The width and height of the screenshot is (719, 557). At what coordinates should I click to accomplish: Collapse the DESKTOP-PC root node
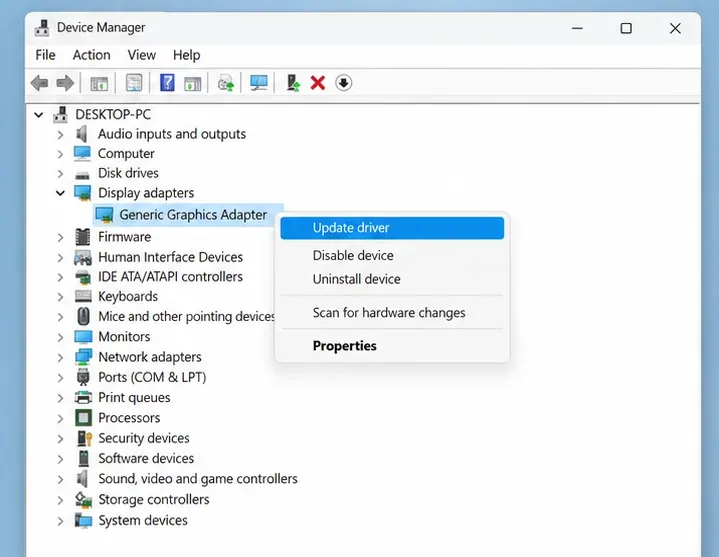pyautogui.click(x=39, y=115)
